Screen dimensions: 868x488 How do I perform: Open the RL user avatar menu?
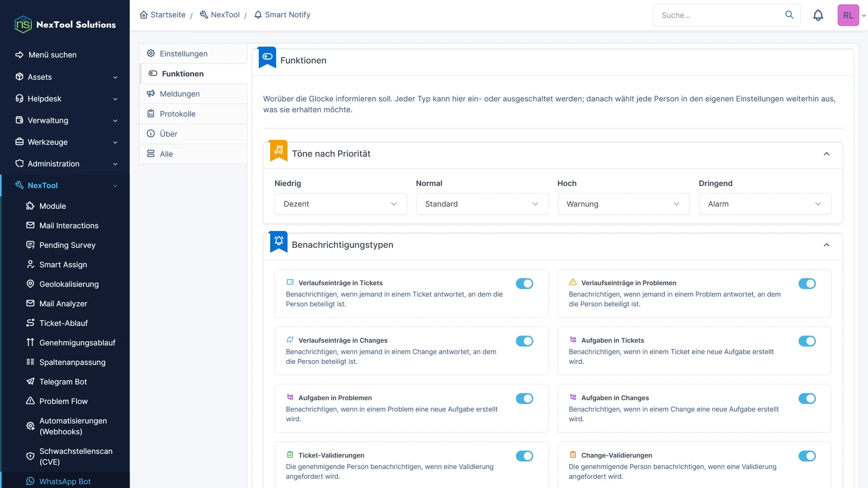(848, 15)
